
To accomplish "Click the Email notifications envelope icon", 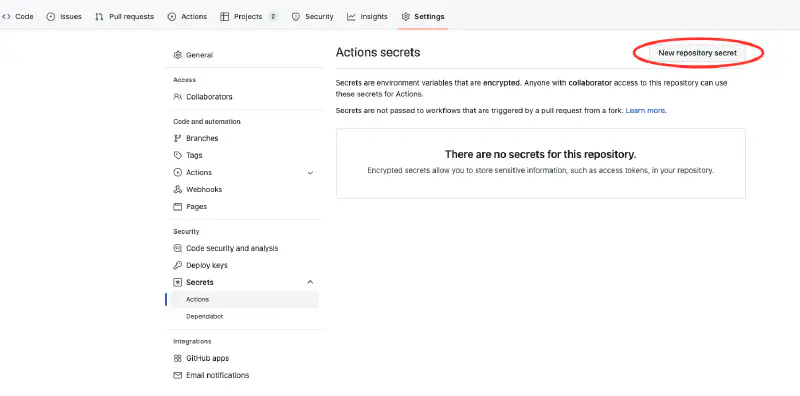I will (x=178, y=375).
